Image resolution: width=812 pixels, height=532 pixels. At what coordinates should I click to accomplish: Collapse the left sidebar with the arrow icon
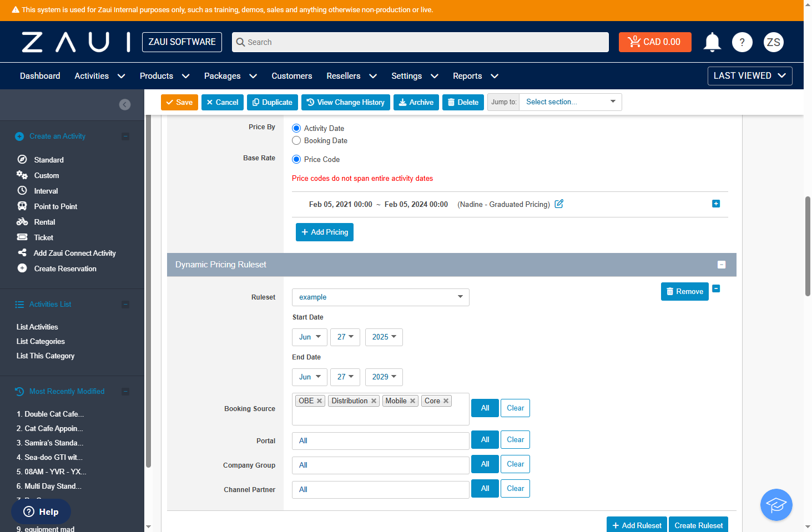[x=125, y=105]
